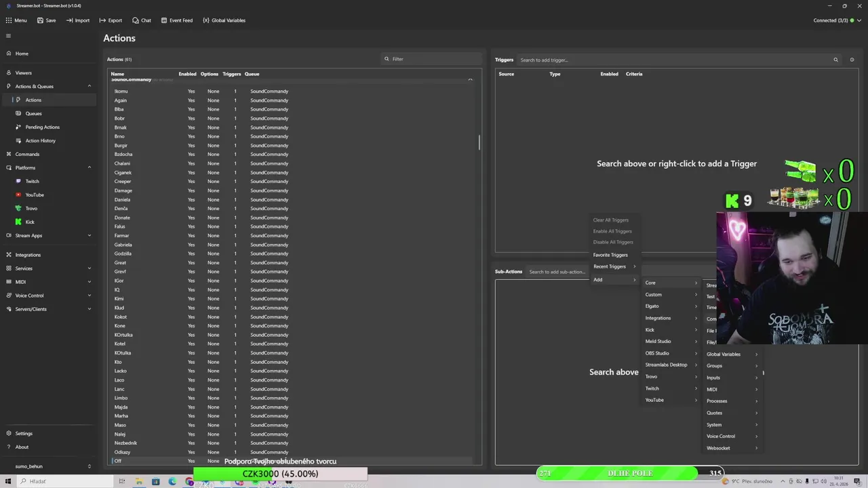Sort actions by the Queue column header
The height and width of the screenshot is (488, 868).
click(252, 74)
